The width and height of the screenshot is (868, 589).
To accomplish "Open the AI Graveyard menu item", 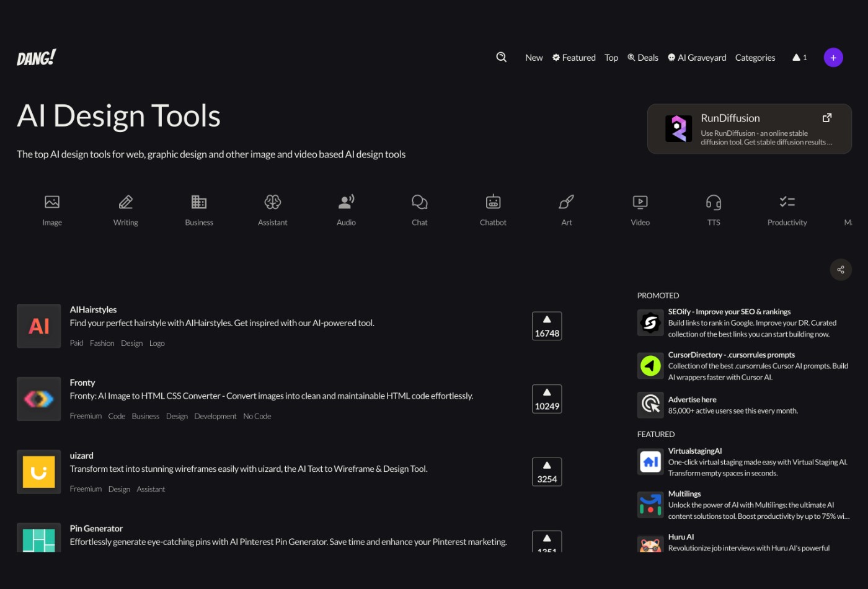I will click(697, 58).
